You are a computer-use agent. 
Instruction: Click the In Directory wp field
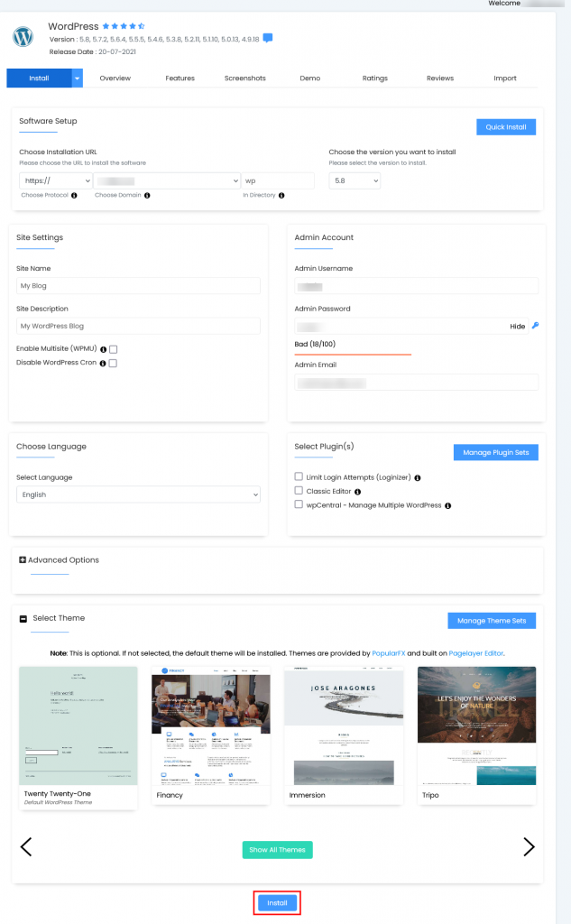point(278,180)
